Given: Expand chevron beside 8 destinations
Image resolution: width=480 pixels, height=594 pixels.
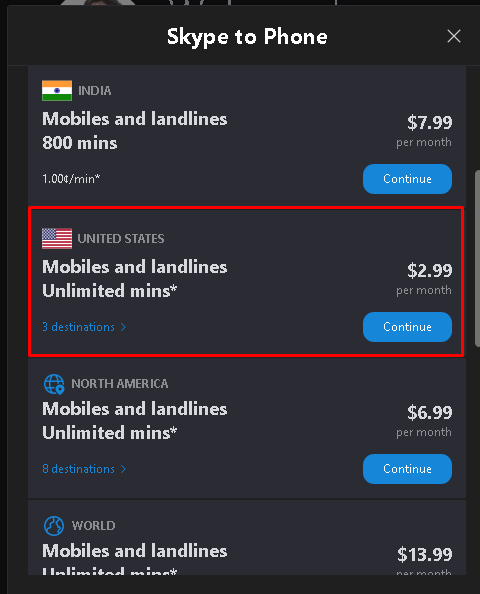Looking at the screenshot, I should point(123,469).
